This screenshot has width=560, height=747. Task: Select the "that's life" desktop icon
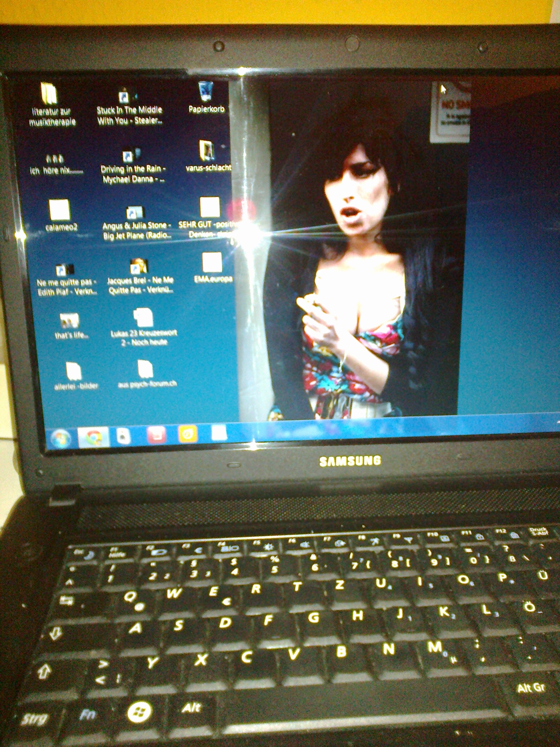(69, 321)
